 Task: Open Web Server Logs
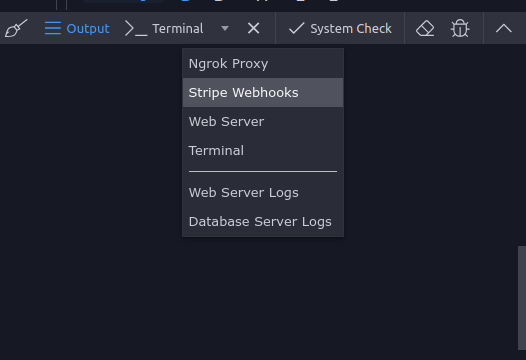pyautogui.click(x=263, y=193)
